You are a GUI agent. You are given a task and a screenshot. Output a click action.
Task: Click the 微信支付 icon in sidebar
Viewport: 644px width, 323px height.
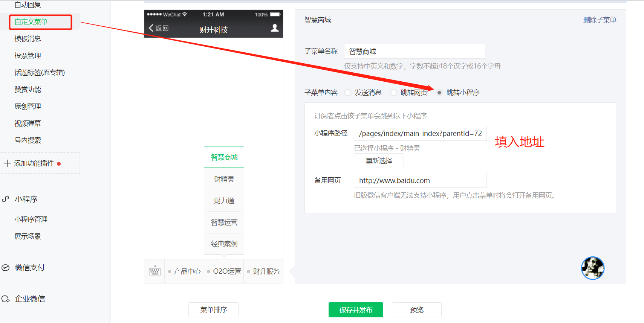pyautogui.click(x=6, y=268)
